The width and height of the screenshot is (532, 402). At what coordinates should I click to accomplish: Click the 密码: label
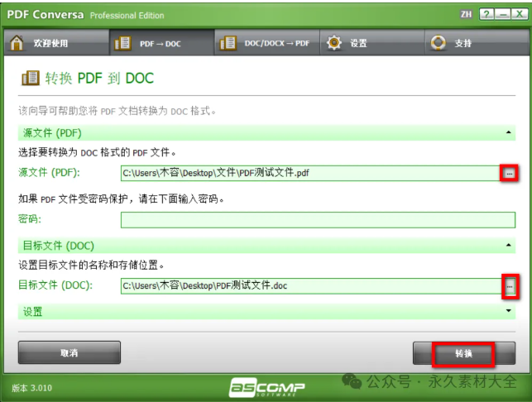click(x=30, y=219)
